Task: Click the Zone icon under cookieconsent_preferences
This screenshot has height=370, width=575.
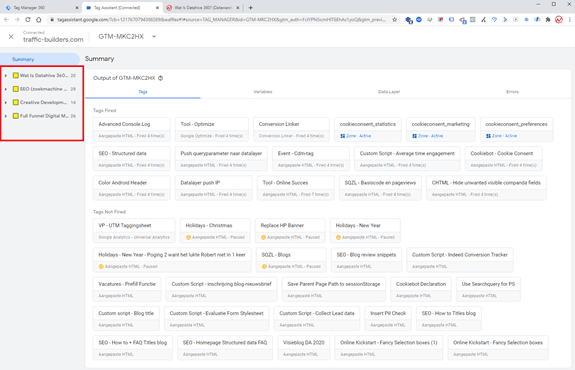Action: [x=488, y=136]
